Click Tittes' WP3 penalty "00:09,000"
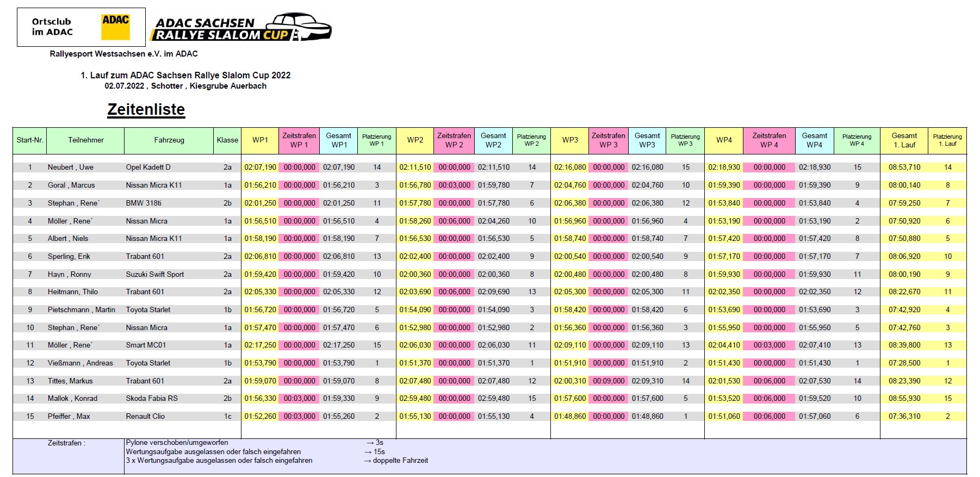Image resolution: width=980 pixels, height=477 pixels. (x=609, y=381)
